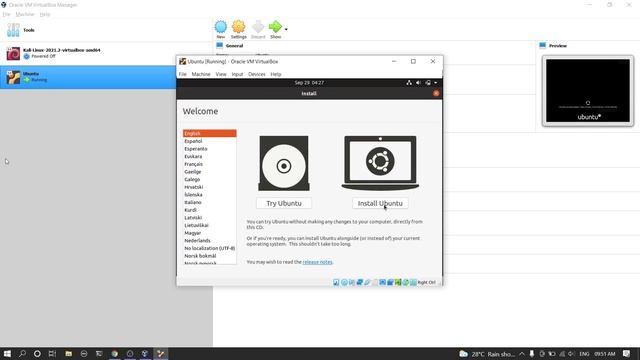Open weather widget showing 28°C
Image resolution: width=640 pixels, height=360 pixels.
[487, 354]
